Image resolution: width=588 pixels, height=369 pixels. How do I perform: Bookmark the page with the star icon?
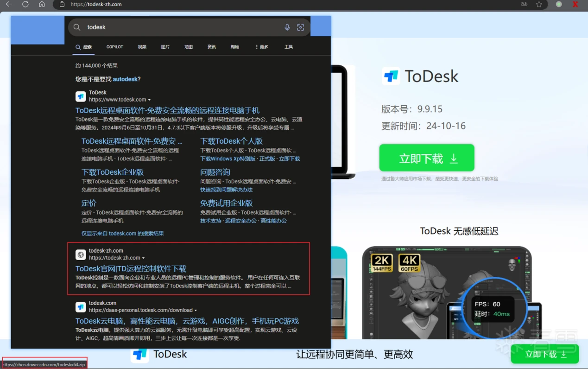click(539, 4)
